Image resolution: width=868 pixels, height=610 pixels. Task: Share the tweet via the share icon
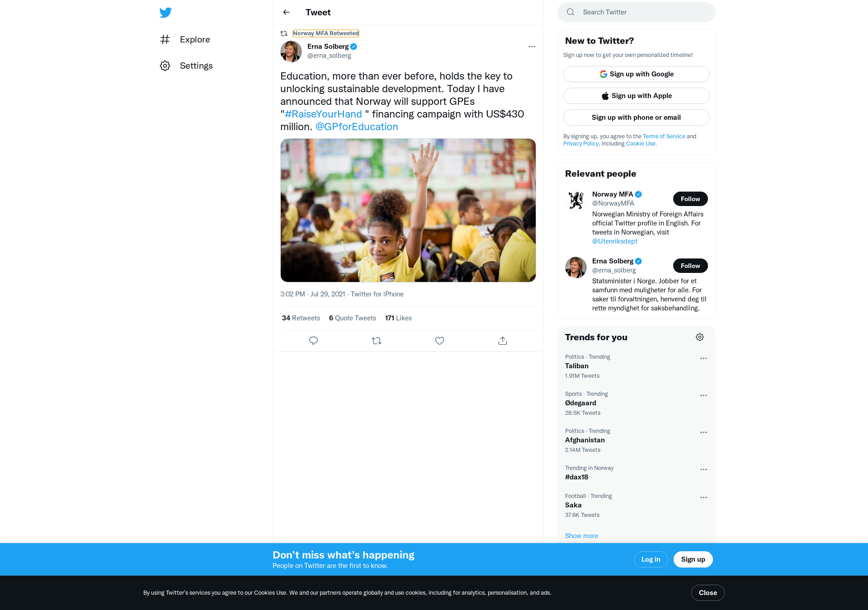tap(503, 341)
